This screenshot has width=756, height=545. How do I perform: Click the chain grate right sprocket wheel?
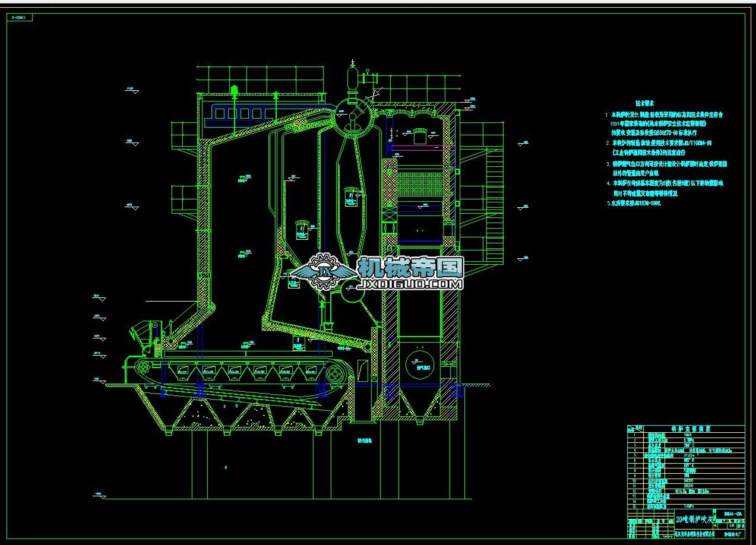(x=337, y=374)
